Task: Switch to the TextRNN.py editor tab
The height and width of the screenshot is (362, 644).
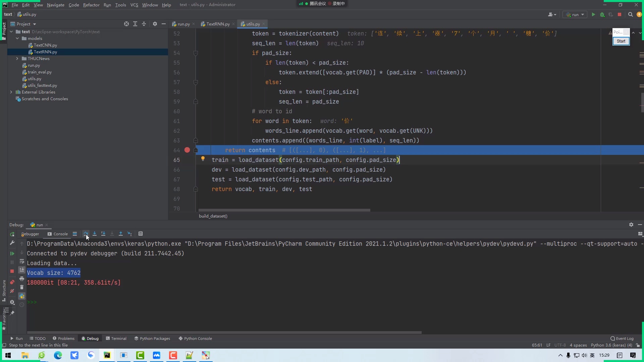Action: 218,24
